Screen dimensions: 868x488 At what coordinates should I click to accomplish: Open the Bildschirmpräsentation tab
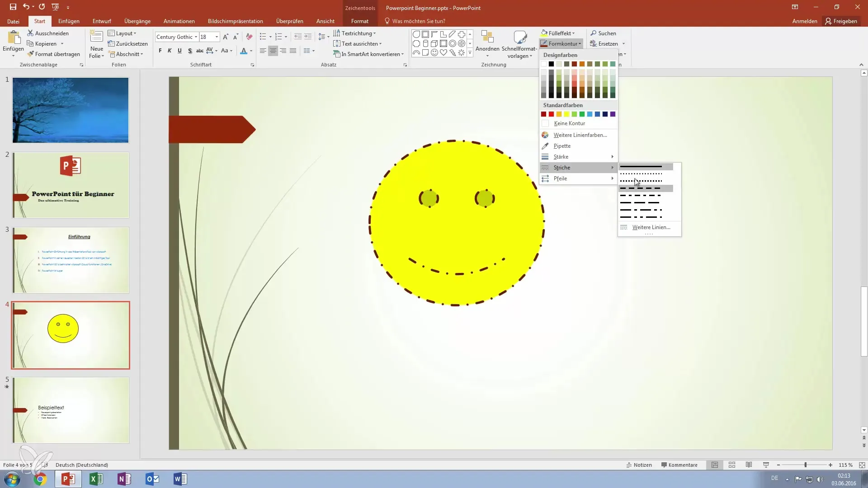point(235,21)
